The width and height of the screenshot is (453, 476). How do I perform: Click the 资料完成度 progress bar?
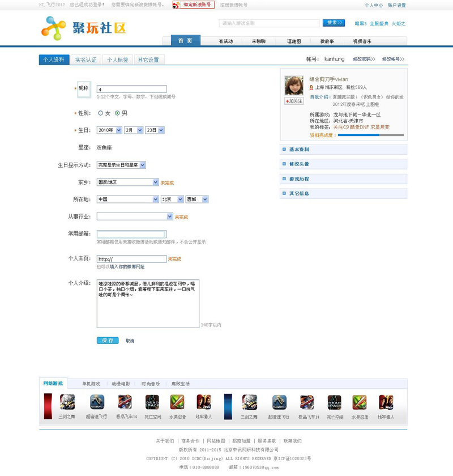coord(371,135)
